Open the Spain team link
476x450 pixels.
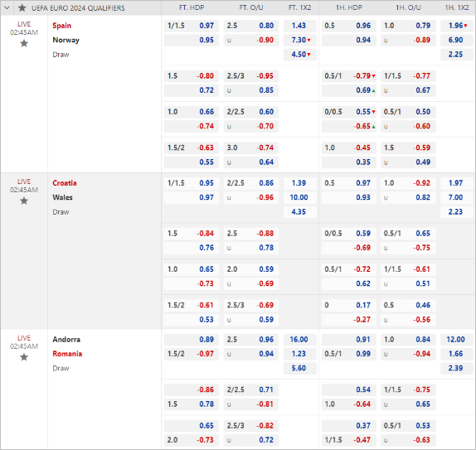[62, 26]
